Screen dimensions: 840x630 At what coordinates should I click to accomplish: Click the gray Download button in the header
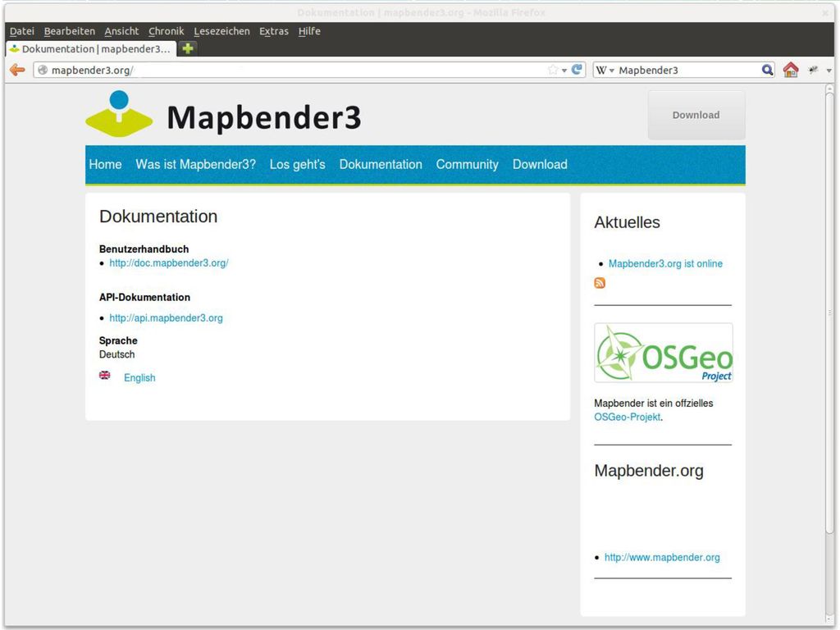696,115
